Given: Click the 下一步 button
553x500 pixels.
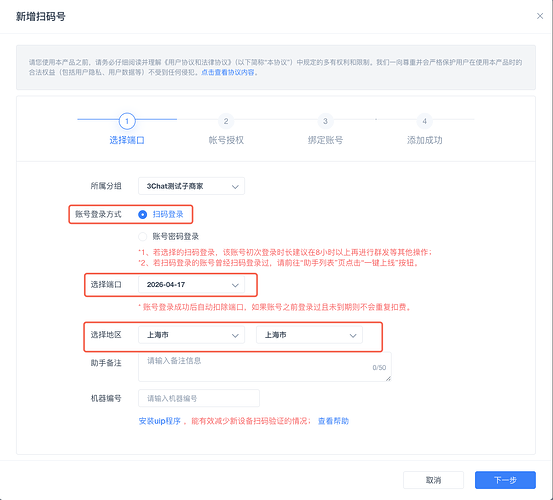Looking at the screenshot, I should pyautogui.click(x=505, y=480).
